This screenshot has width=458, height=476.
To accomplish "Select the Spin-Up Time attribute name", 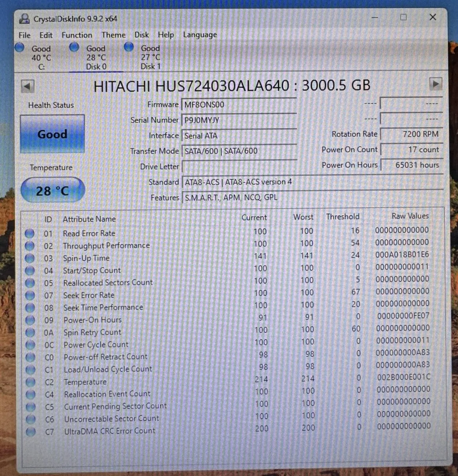I will click(x=86, y=258).
